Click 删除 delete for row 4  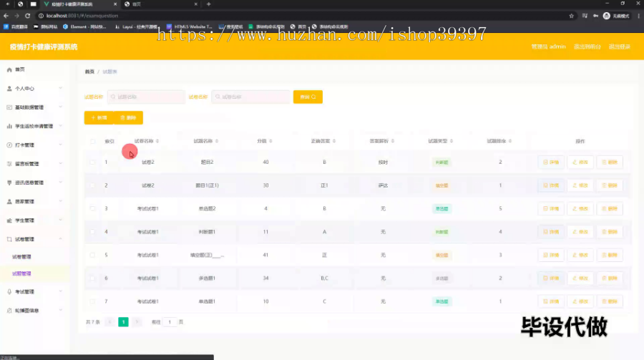point(610,232)
